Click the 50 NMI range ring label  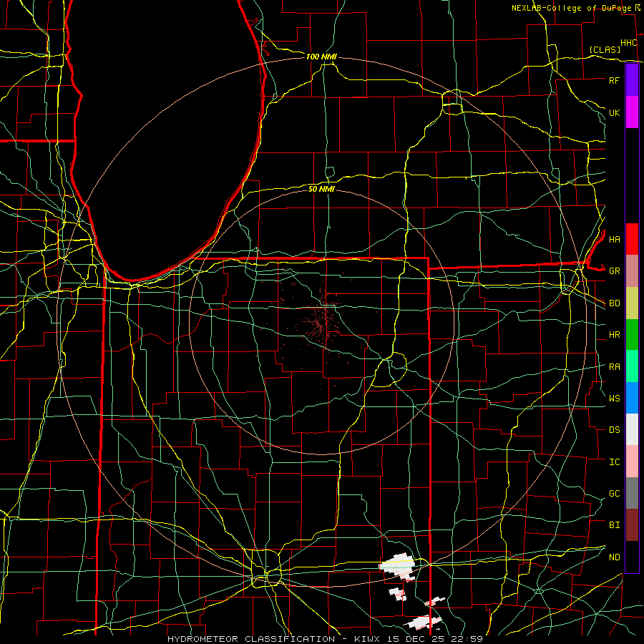(321, 189)
